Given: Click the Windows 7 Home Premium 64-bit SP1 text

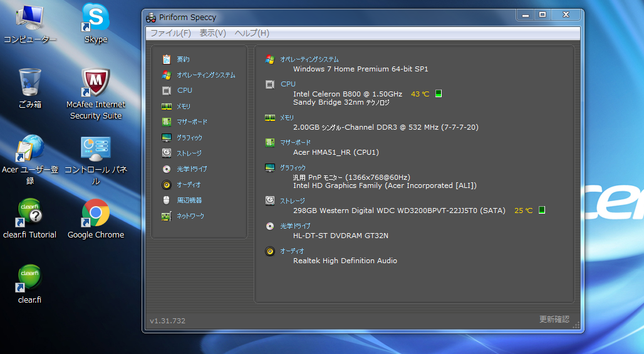Looking at the screenshot, I should (361, 69).
